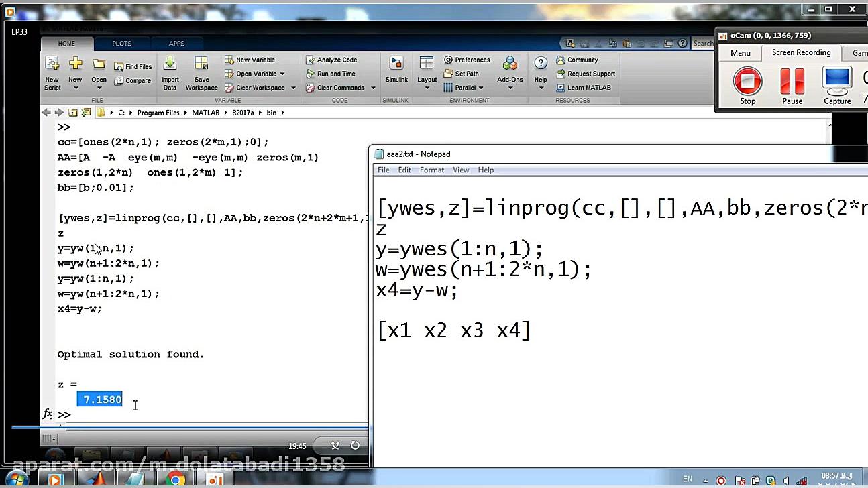
Task: Click the Run and Time tool
Action: pyautogui.click(x=331, y=74)
